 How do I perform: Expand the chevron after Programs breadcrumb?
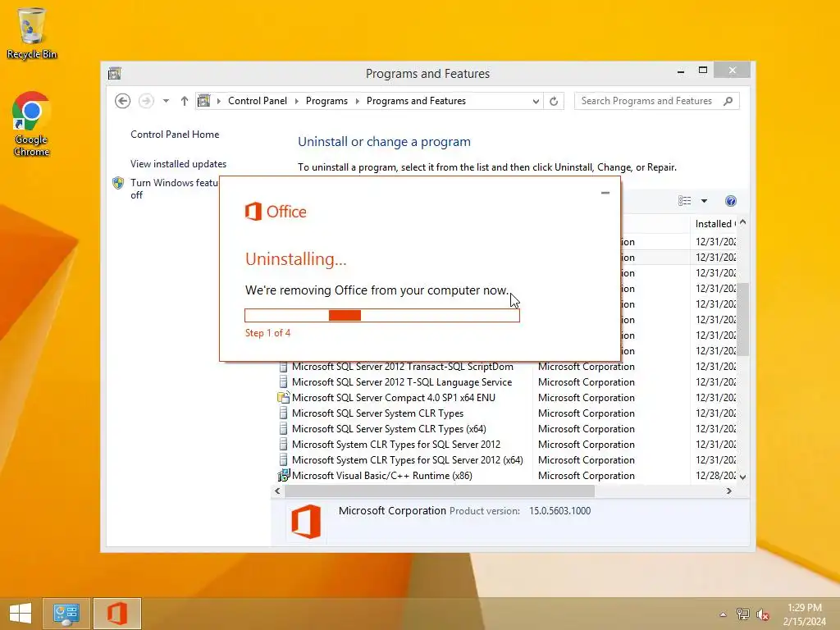tap(358, 101)
